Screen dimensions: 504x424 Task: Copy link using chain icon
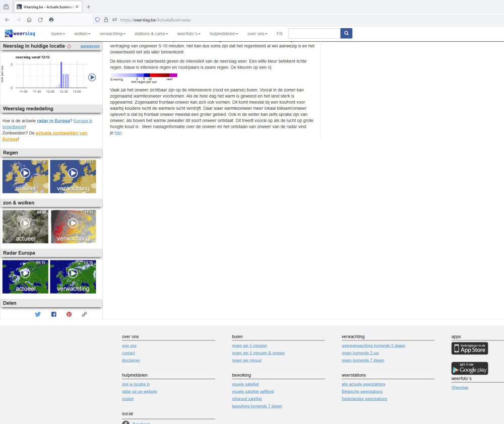pos(84,314)
